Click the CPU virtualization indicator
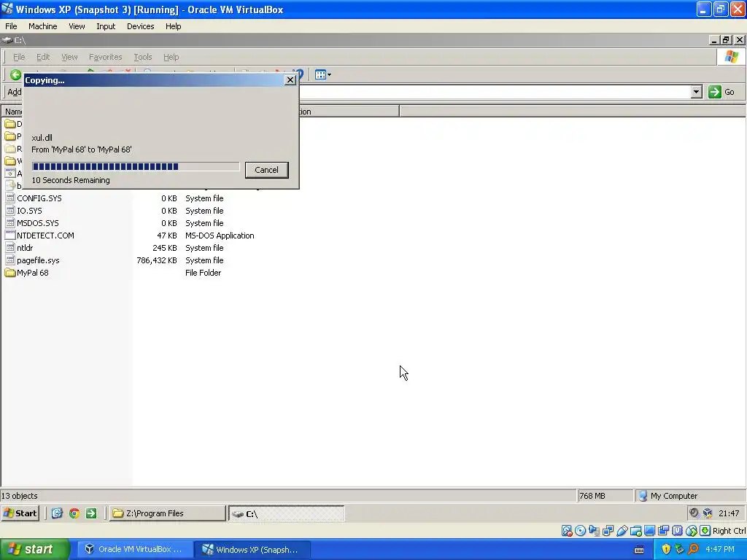The height and width of the screenshot is (560, 747). 677,531
